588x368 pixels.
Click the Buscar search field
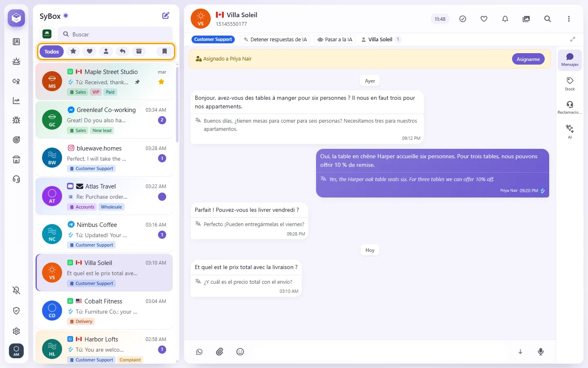pos(115,34)
